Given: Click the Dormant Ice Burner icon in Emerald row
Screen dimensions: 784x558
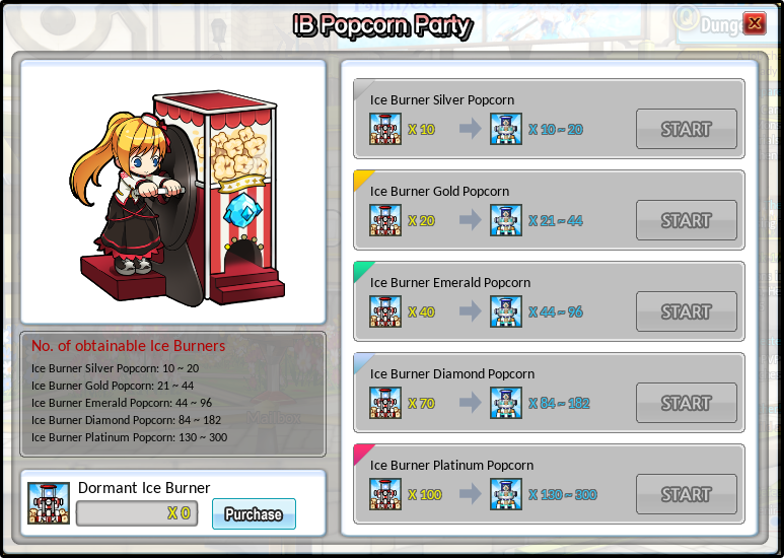Looking at the screenshot, I should (385, 312).
